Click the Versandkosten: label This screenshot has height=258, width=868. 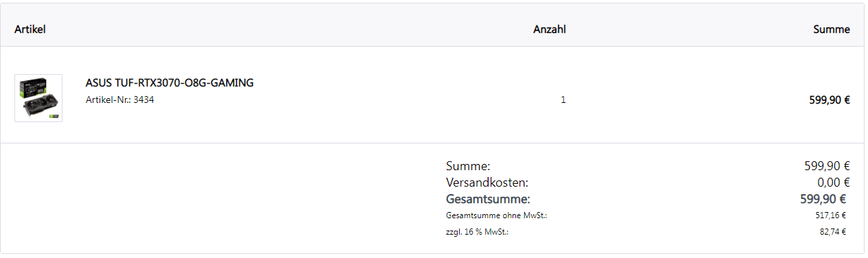[487, 183]
